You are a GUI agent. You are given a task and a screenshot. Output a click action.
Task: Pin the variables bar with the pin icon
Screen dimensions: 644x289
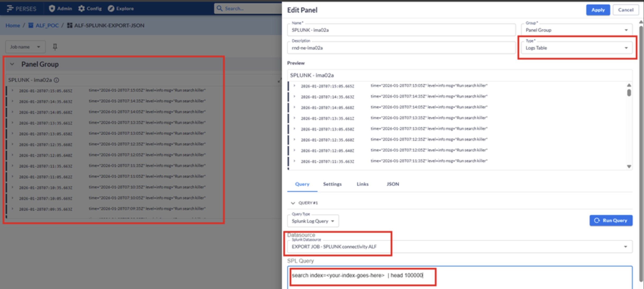(x=55, y=47)
